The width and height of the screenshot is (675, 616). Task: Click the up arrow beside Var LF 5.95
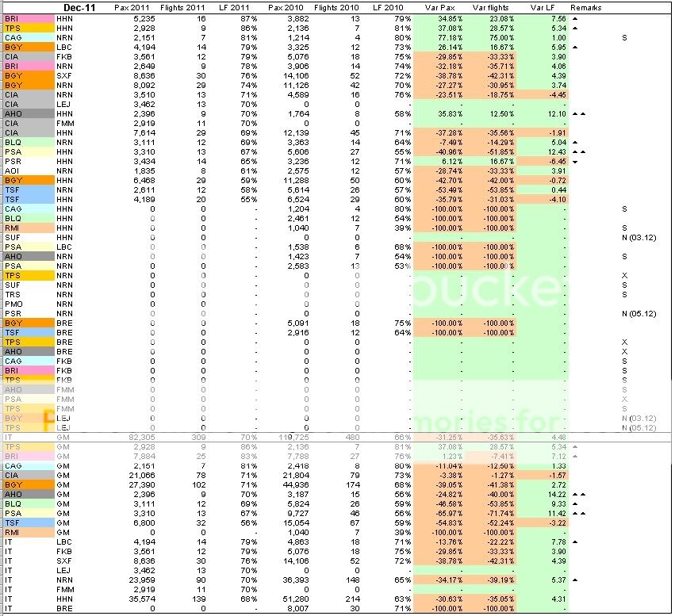coord(575,47)
